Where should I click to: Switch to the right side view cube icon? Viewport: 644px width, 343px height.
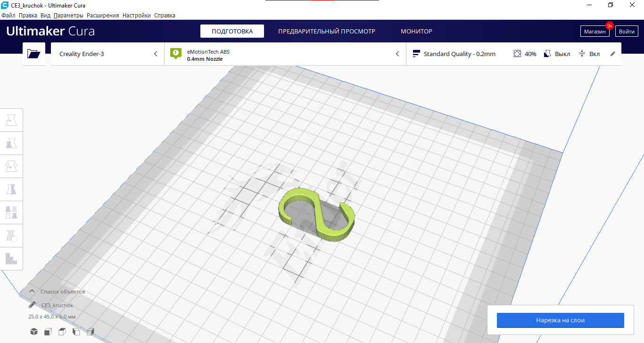pyautogui.click(x=91, y=332)
